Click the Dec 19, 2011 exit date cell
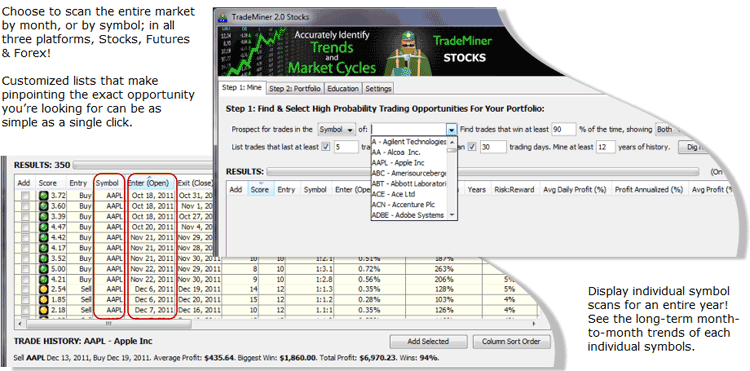The width and height of the screenshot is (750, 371). tap(199, 289)
